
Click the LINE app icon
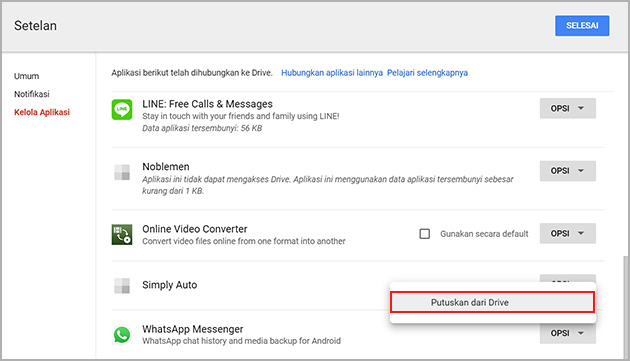pos(122,109)
